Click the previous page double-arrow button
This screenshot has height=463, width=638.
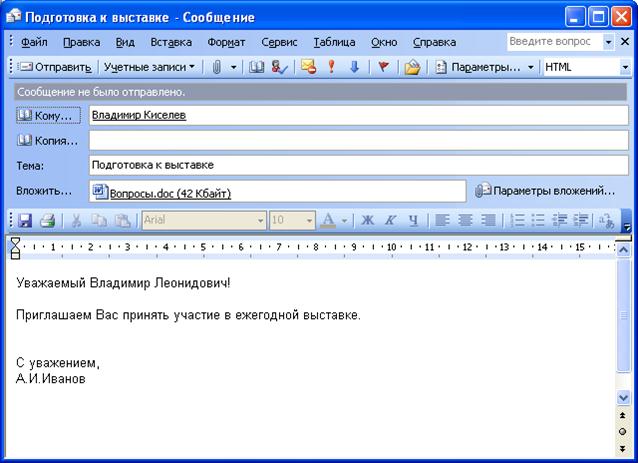pos(623,415)
